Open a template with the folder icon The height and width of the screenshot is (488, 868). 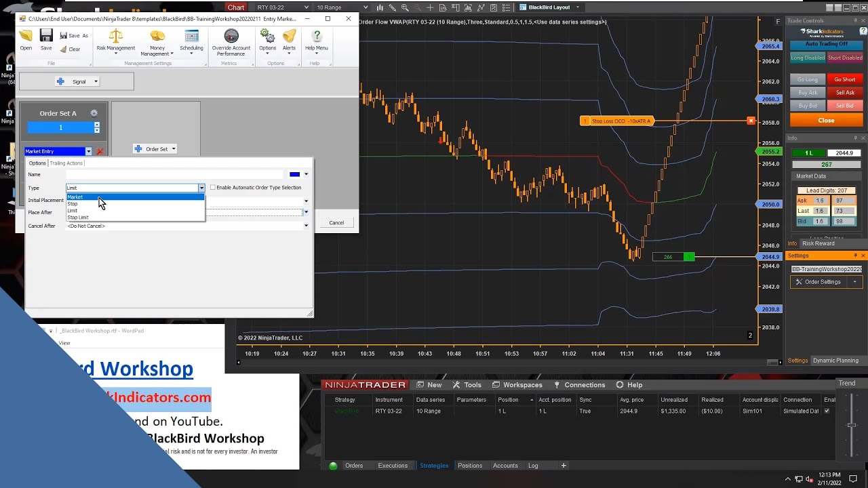pyautogui.click(x=26, y=36)
